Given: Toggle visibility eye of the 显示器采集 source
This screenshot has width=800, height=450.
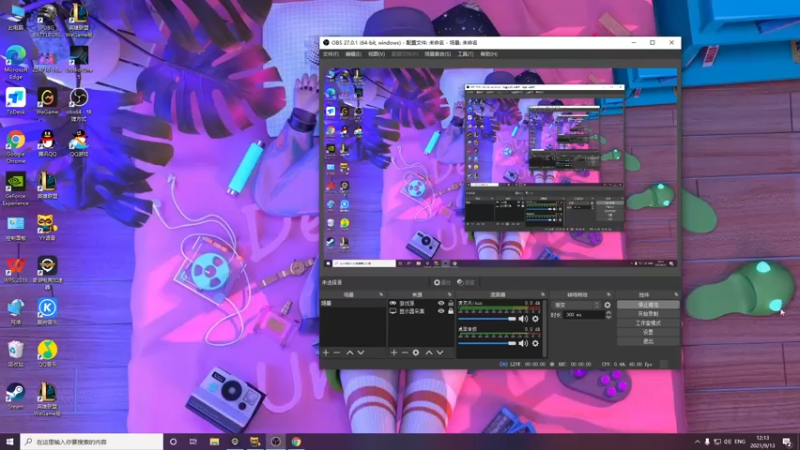Looking at the screenshot, I should pyautogui.click(x=441, y=311).
